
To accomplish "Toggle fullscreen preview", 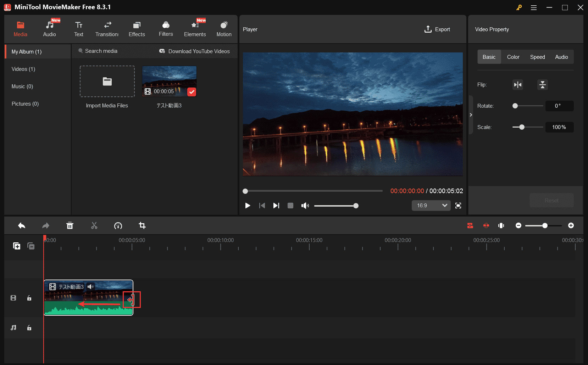I will [x=458, y=206].
